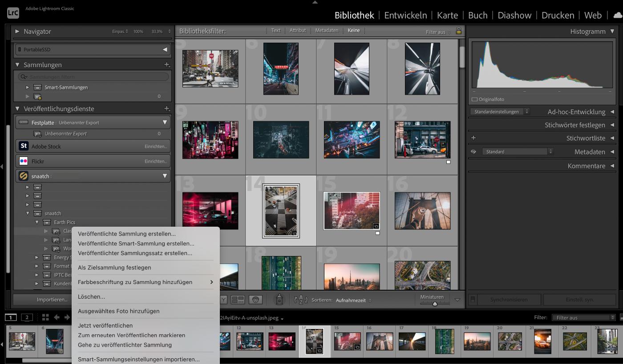Click Einrichten next to Flickr
The width and height of the screenshot is (623, 364).
tap(157, 160)
